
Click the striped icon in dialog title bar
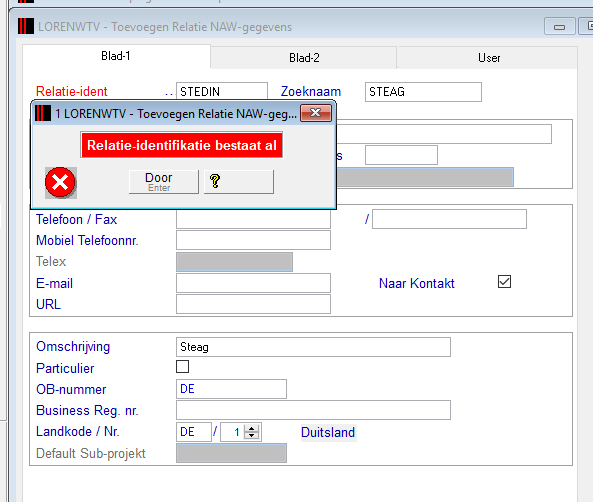click(43, 113)
